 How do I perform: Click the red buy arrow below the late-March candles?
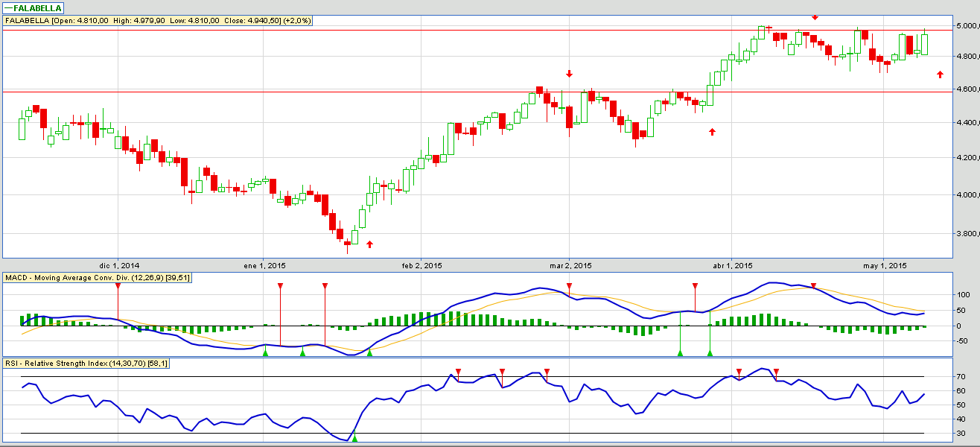712,132
